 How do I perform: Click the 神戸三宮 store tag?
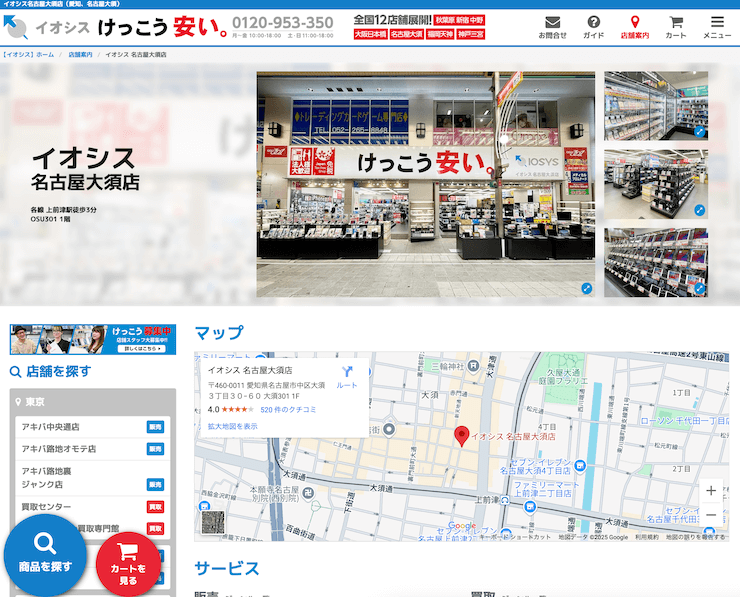pos(471,34)
